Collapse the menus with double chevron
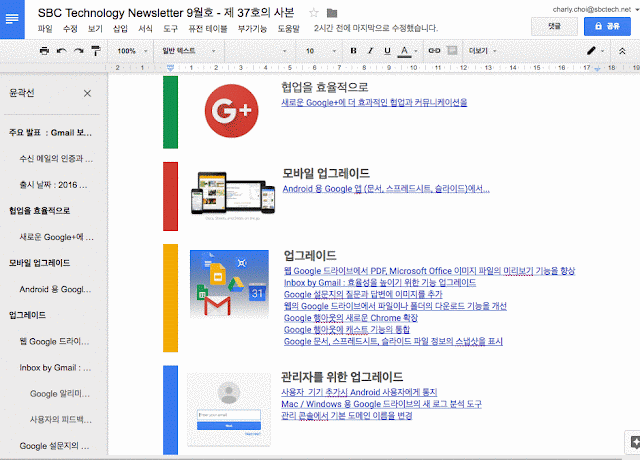 [x=622, y=51]
